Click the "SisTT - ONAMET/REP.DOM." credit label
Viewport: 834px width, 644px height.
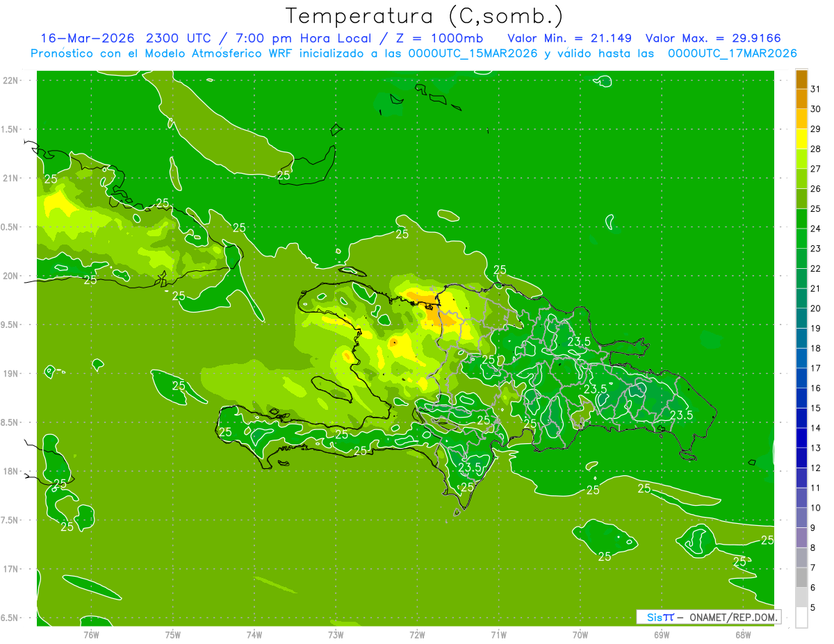[709, 617]
